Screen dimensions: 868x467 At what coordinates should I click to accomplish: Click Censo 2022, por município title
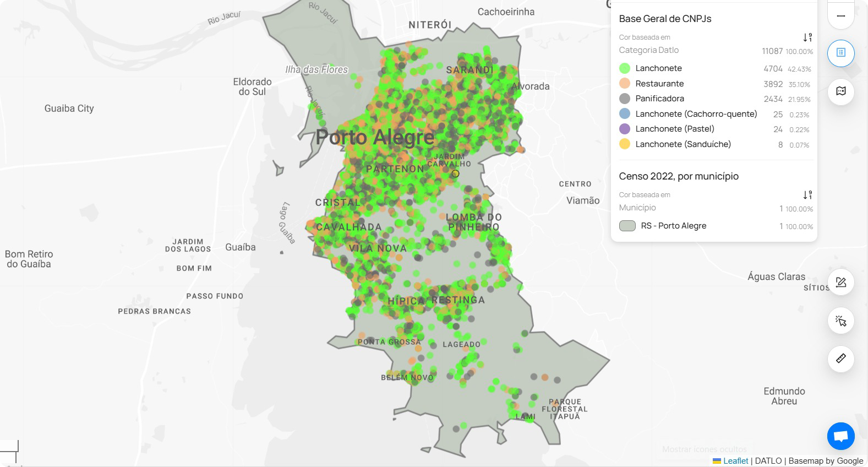(678, 176)
